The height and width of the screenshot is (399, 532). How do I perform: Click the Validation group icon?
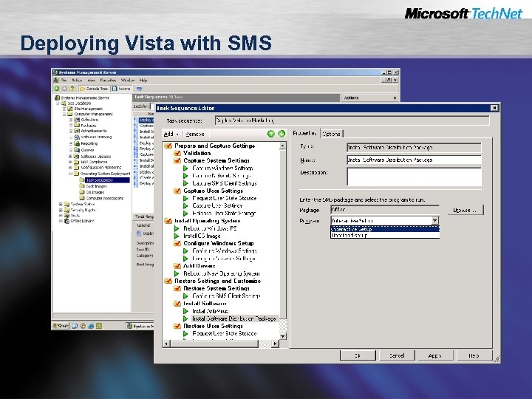(x=177, y=154)
